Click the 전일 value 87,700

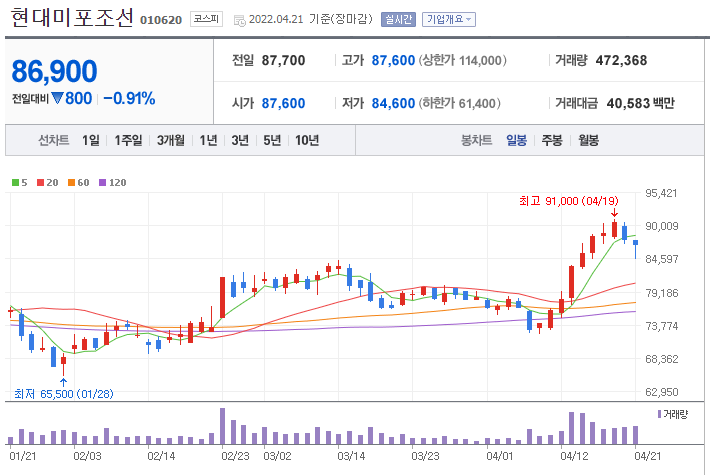coord(283,60)
